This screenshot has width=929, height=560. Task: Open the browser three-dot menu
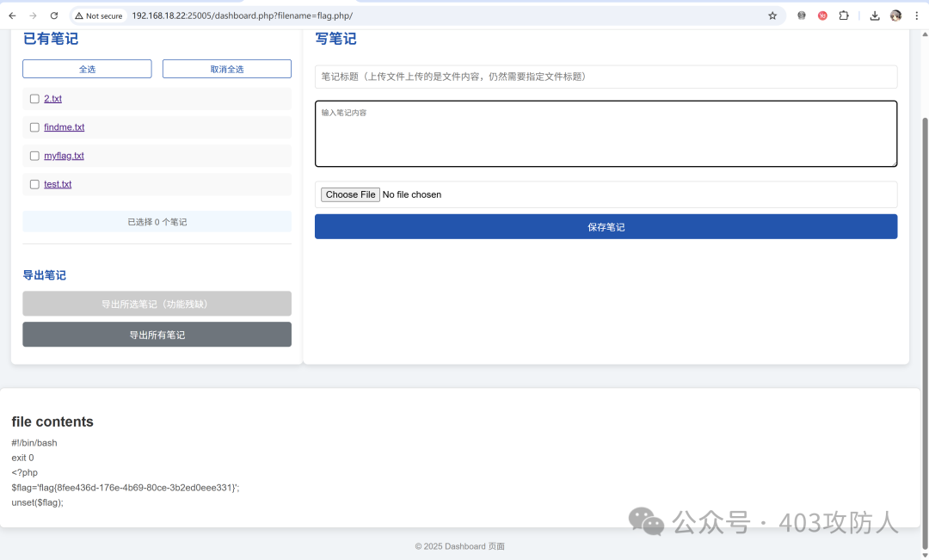[x=917, y=16]
